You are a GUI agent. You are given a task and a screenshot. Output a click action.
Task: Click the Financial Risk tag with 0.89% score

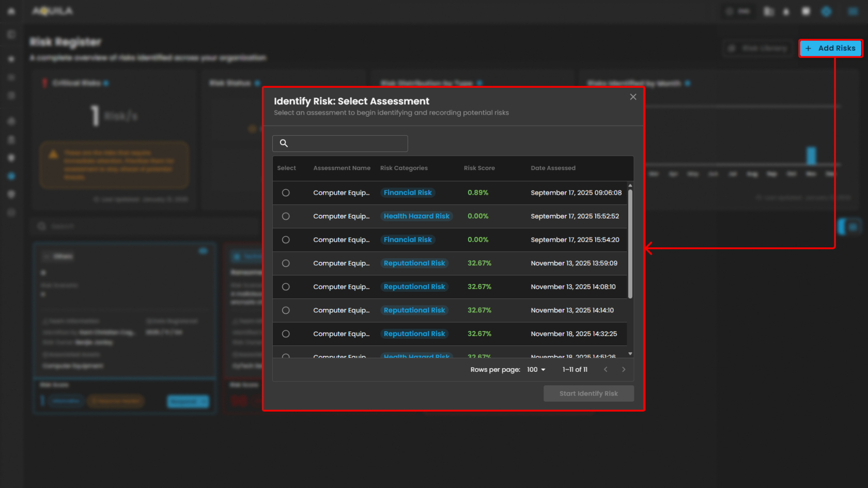coord(408,193)
